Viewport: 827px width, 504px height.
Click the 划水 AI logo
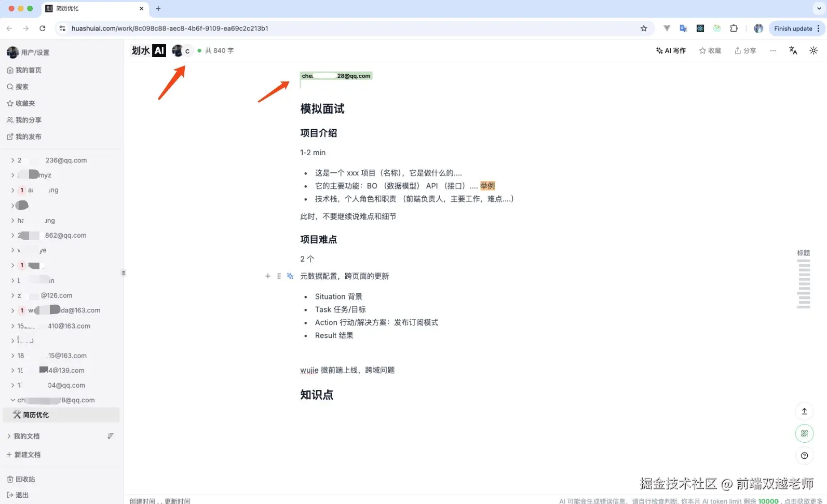148,50
